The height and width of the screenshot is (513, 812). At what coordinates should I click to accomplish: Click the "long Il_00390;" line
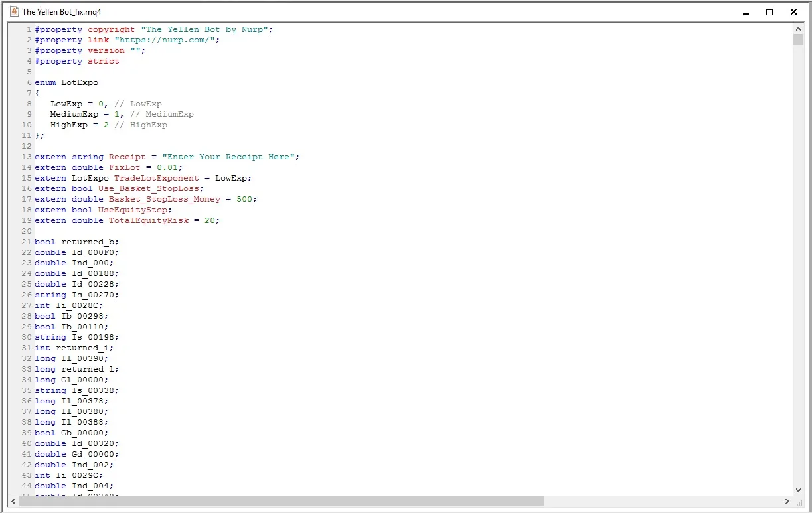pyautogui.click(x=72, y=358)
